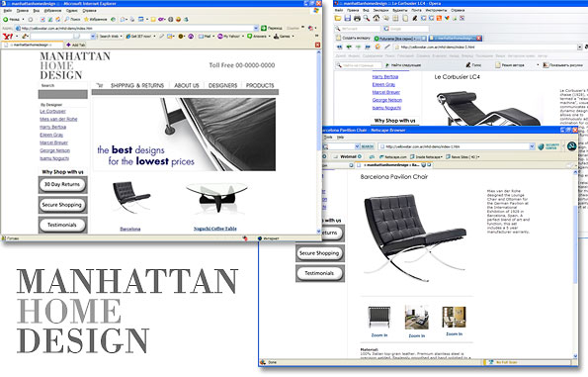Open My Yahoo in the Yahoo toolbar
The height and width of the screenshot is (377, 588).
[x=228, y=37]
